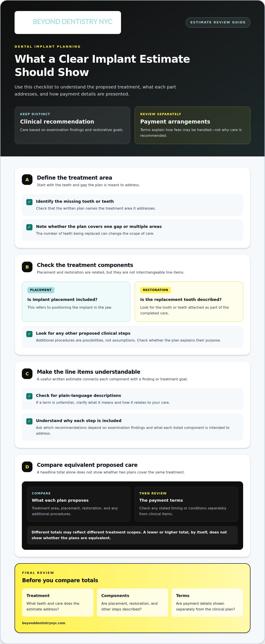The width and height of the screenshot is (265, 644).
Task: Select the Components final review card
Action: tap(132, 602)
